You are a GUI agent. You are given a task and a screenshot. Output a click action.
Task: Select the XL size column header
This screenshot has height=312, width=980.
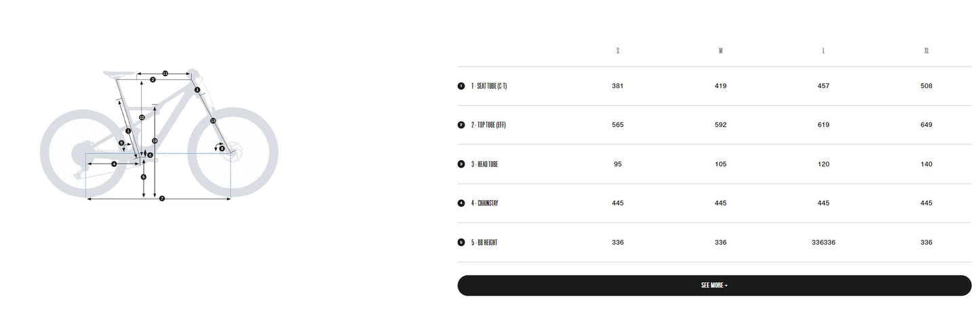point(926,51)
